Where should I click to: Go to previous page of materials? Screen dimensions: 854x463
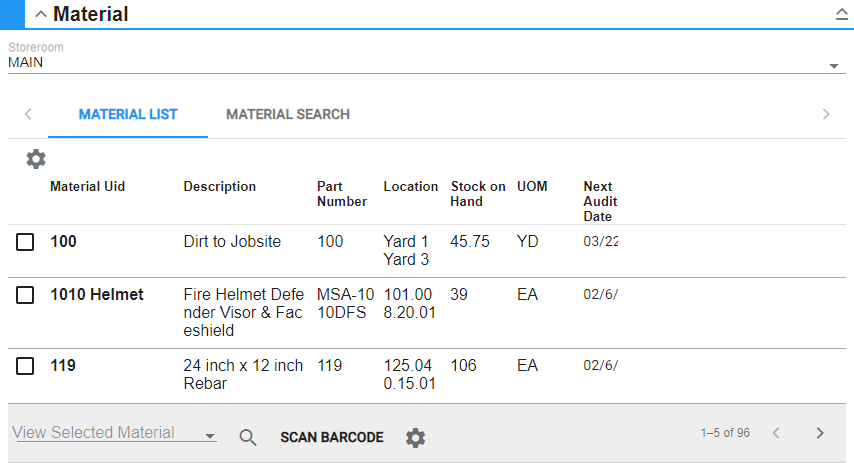pyautogui.click(x=775, y=433)
